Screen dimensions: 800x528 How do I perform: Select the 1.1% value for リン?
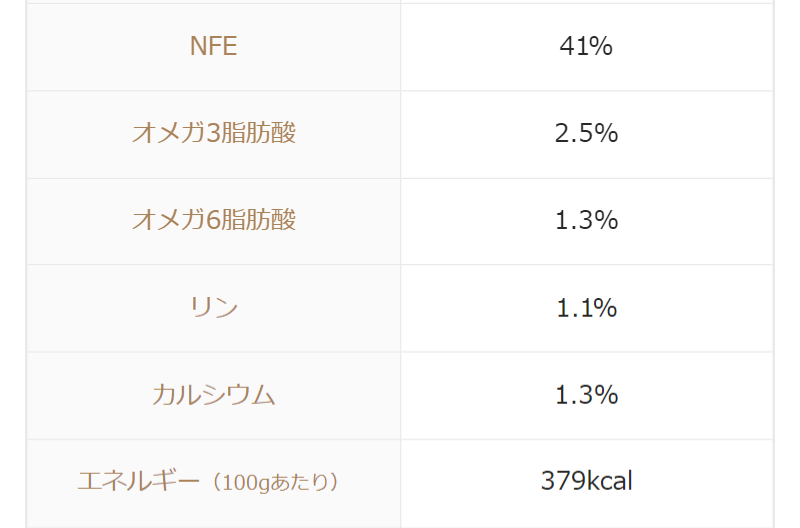point(586,307)
